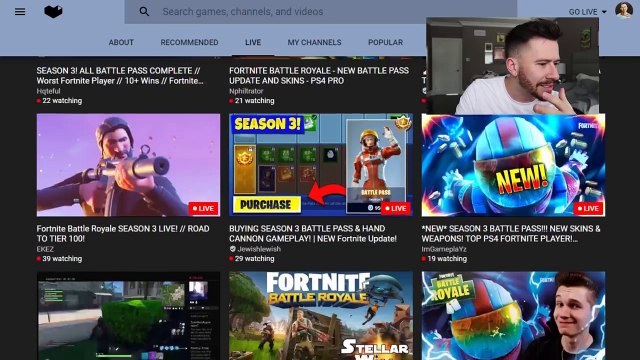Switch to the ABOUT tab
This screenshot has width=640, height=360.
121,42
